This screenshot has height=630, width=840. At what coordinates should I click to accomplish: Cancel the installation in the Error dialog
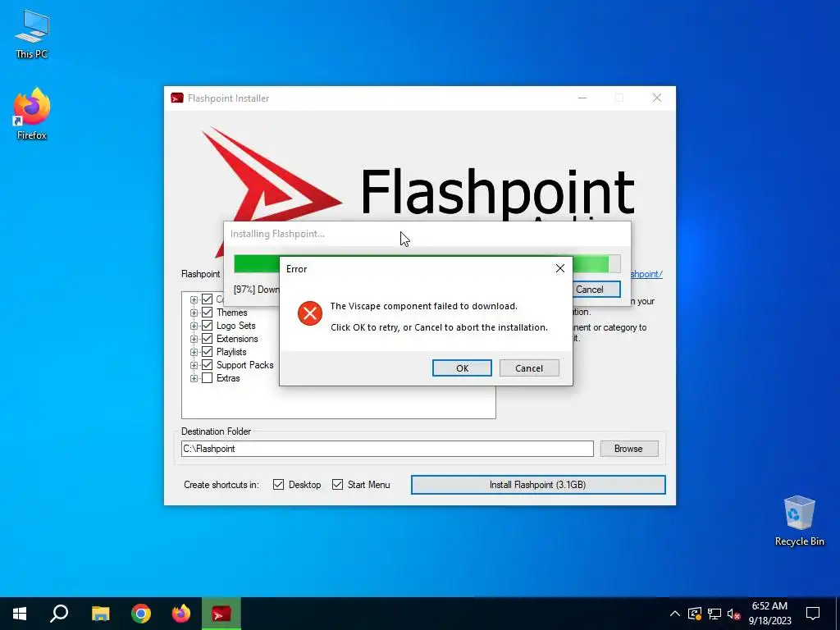click(x=529, y=368)
